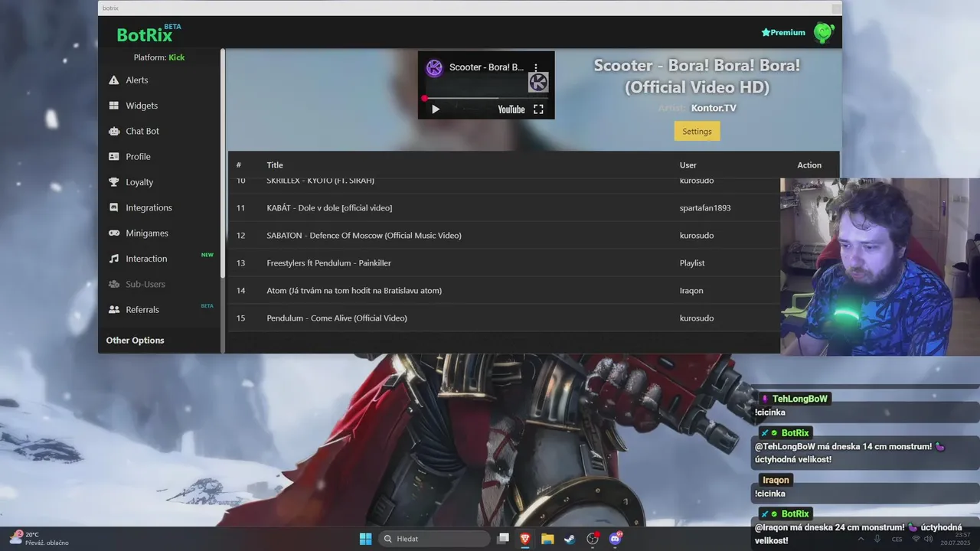The image size is (980, 551).
Task: Open the Windows Start menu
Action: point(365,539)
